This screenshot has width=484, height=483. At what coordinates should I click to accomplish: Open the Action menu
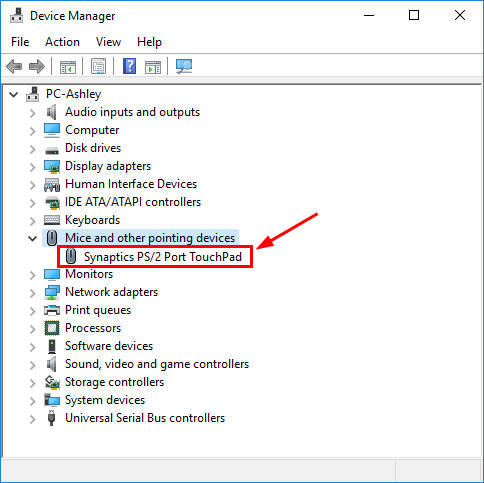tap(62, 42)
